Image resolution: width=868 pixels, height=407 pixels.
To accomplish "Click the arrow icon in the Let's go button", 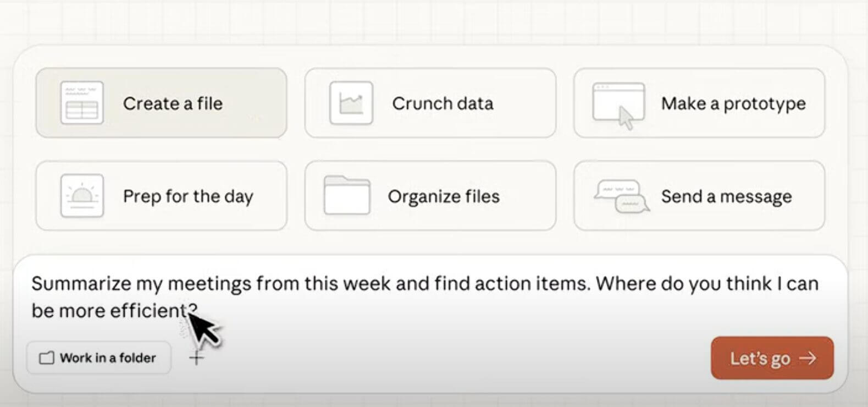I will pyautogui.click(x=808, y=359).
